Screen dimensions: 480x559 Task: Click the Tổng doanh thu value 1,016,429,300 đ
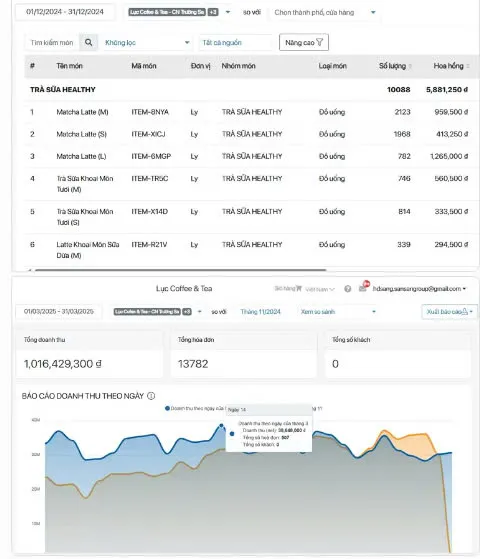[x=62, y=364]
